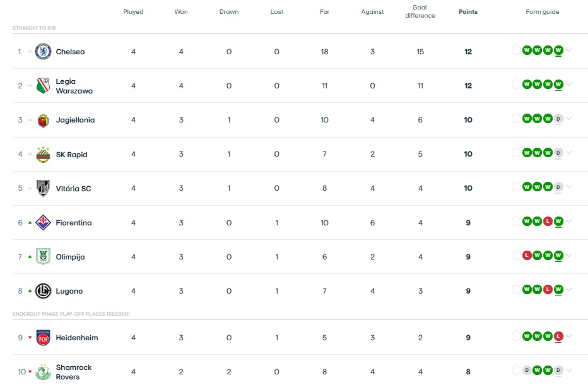The width and height of the screenshot is (588, 387).
Task: Open the Shamrock Rovers team link
Action: (73, 372)
